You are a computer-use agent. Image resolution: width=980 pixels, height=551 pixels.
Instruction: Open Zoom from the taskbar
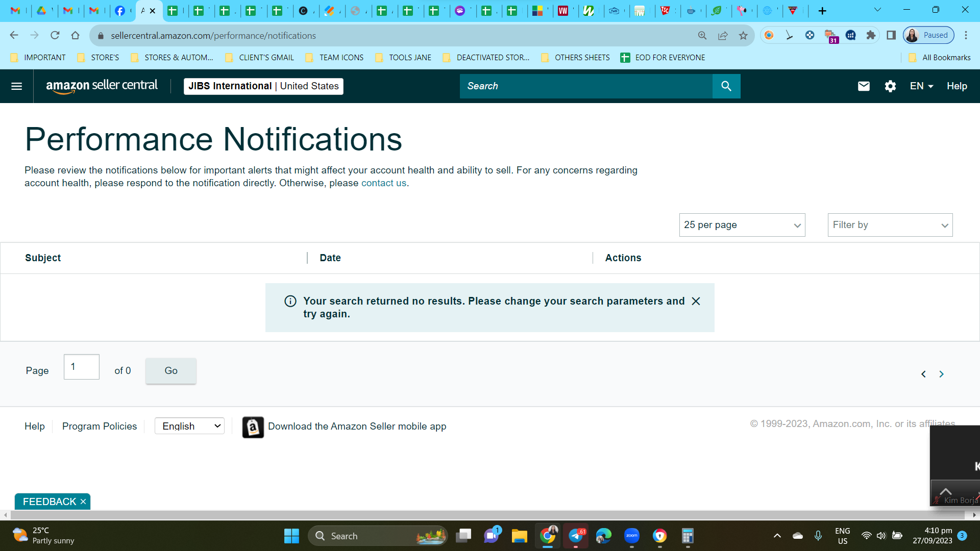tap(632, 536)
